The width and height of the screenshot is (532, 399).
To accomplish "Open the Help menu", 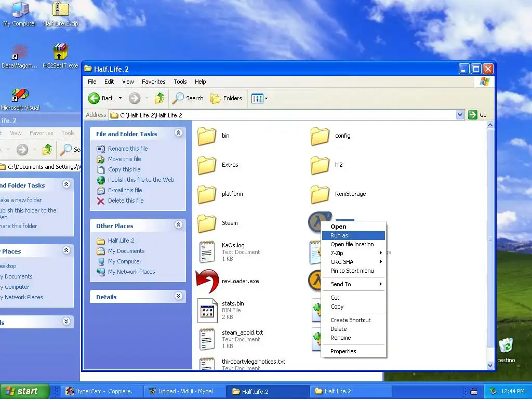I will (x=200, y=82).
